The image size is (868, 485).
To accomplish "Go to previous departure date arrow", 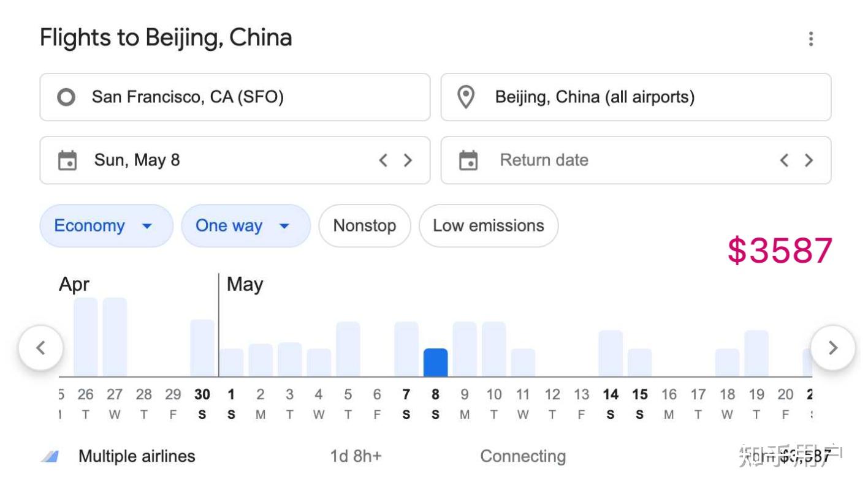I will [383, 160].
